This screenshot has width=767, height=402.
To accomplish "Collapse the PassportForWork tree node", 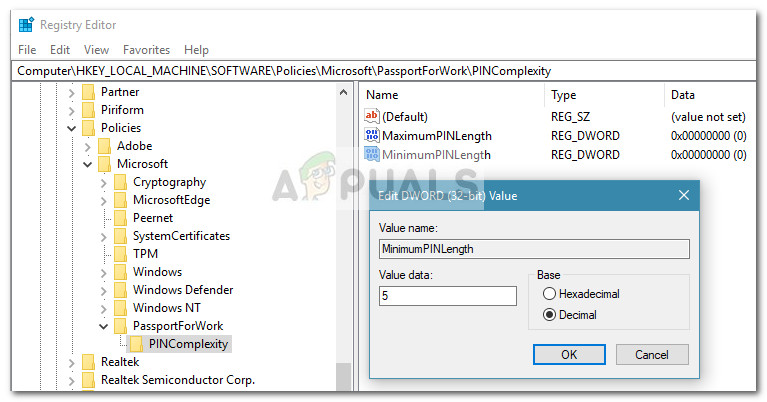I will (104, 326).
